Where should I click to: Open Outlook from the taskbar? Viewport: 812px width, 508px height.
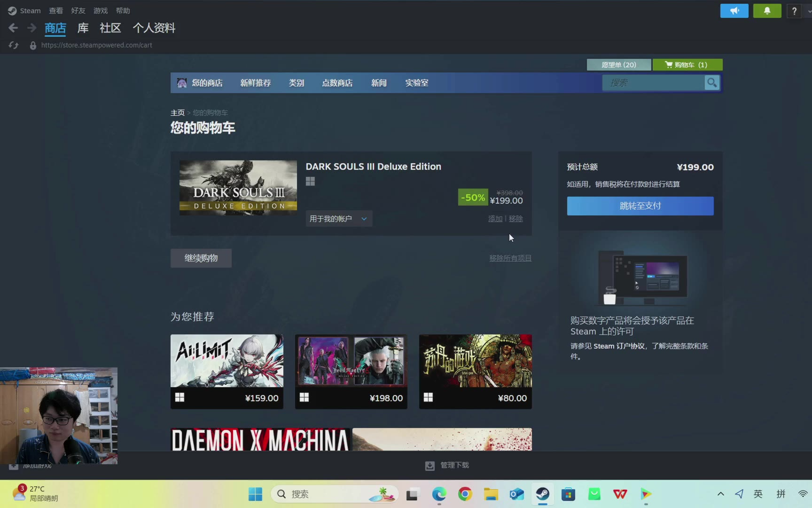[516, 494]
